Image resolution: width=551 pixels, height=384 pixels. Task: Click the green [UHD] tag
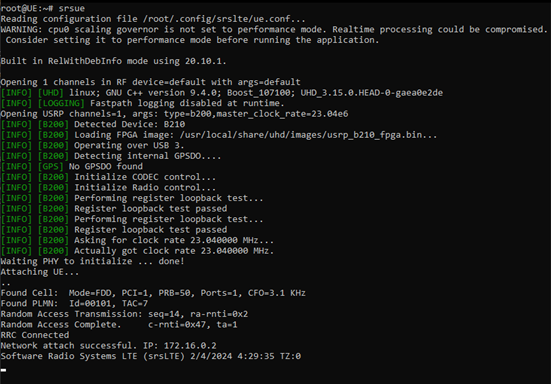[x=51, y=93]
